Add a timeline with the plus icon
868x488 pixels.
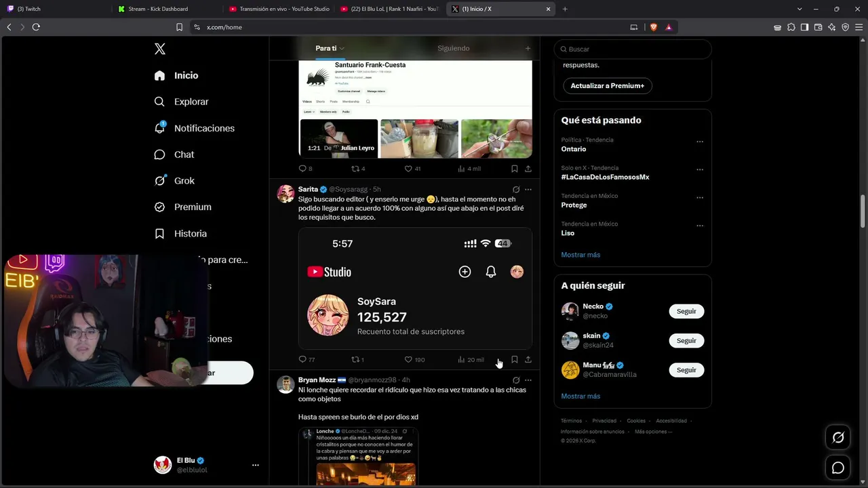(528, 48)
